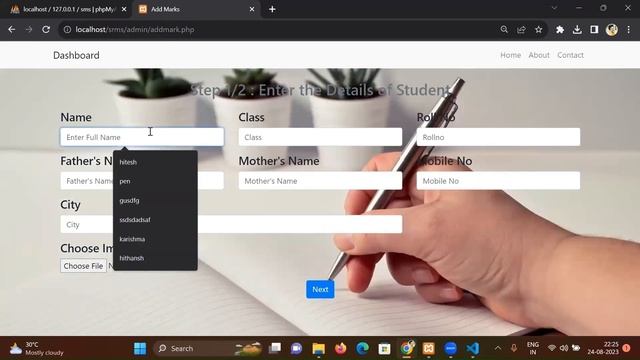Open the volume tray icon
640x360 pixels.
point(564,348)
